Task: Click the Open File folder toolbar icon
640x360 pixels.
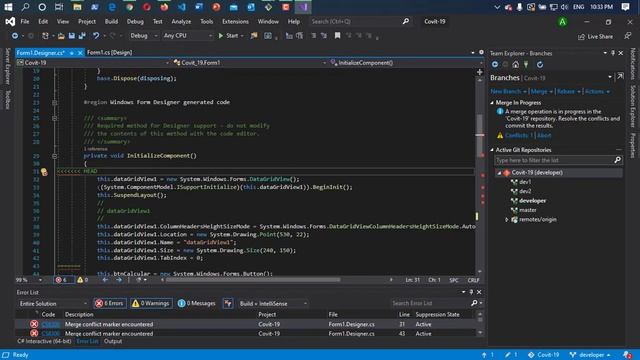Action: (61, 36)
